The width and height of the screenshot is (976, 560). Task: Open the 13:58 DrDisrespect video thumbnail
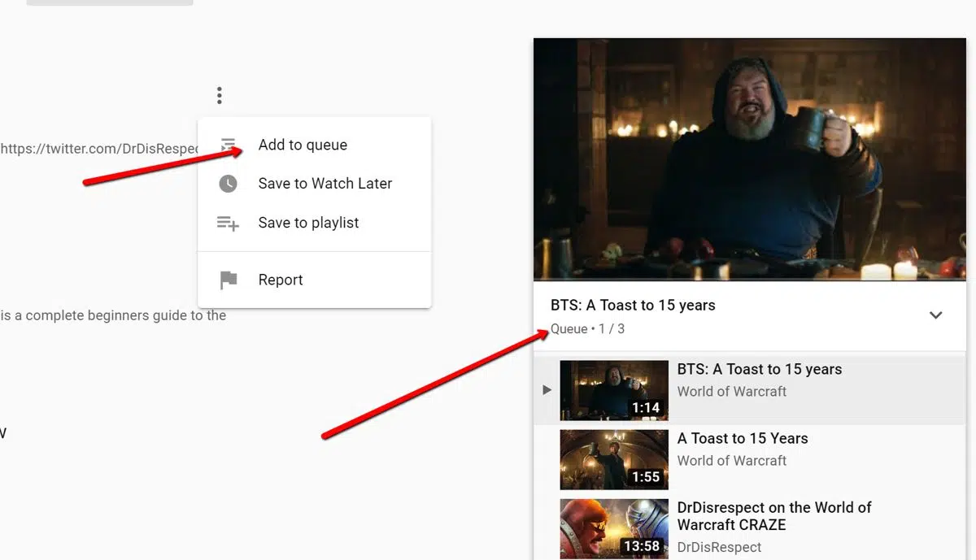[x=614, y=528]
